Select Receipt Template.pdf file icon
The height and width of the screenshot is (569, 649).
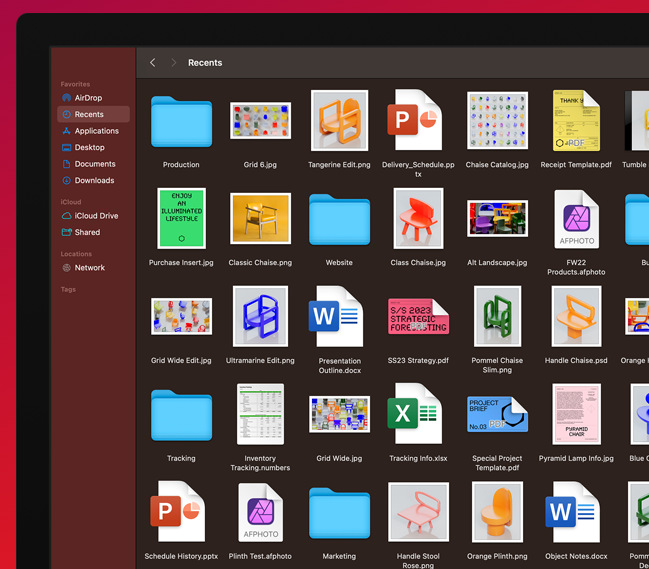(x=576, y=121)
